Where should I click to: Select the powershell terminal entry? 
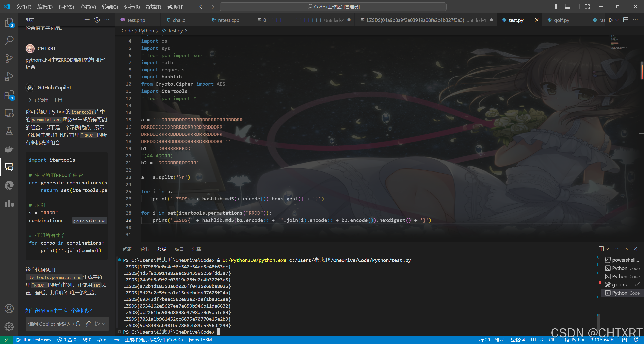point(622,260)
